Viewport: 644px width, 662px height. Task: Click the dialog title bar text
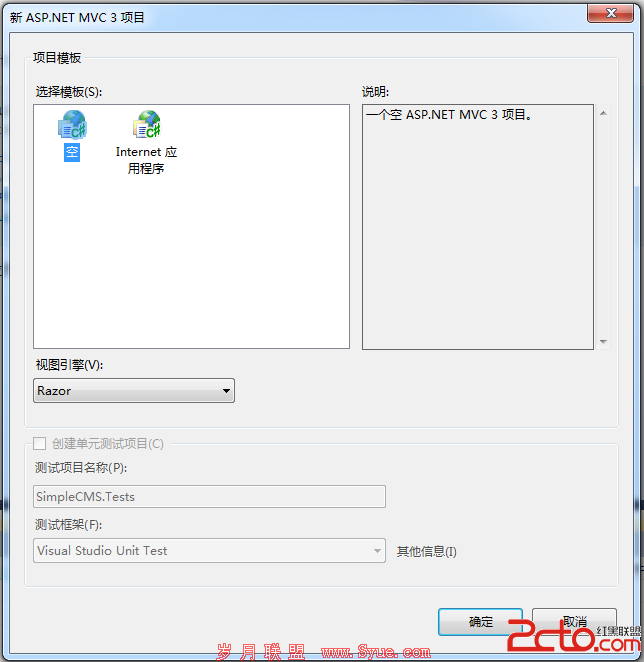(77, 17)
